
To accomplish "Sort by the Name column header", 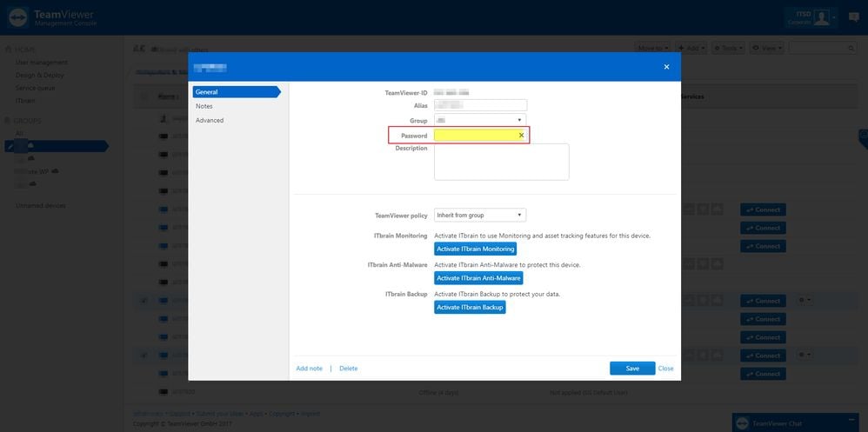I will pos(167,96).
